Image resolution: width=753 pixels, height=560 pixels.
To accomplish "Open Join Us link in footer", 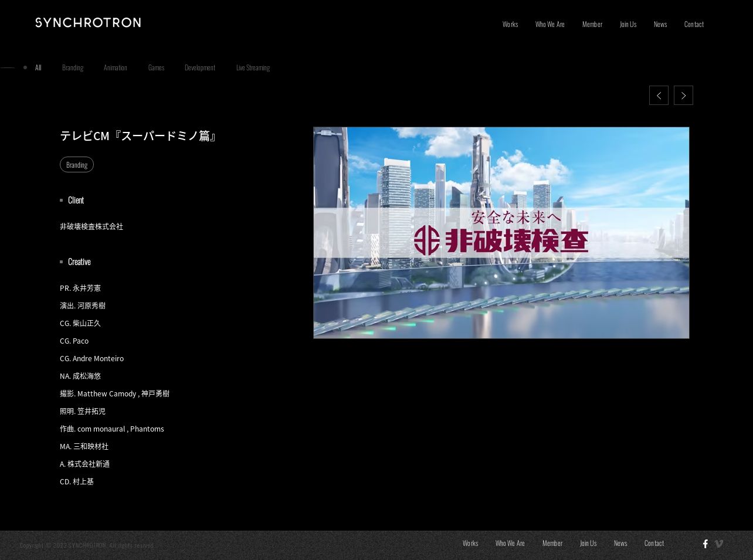I will point(588,543).
